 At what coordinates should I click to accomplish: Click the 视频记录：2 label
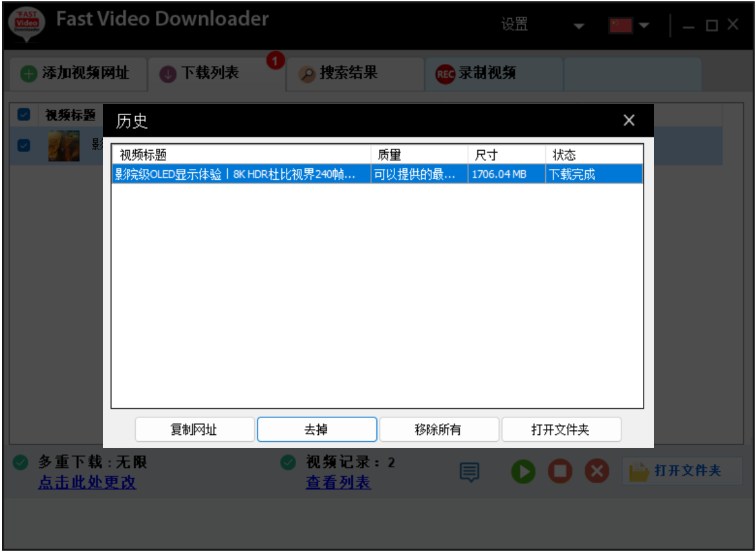(x=351, y=462)
